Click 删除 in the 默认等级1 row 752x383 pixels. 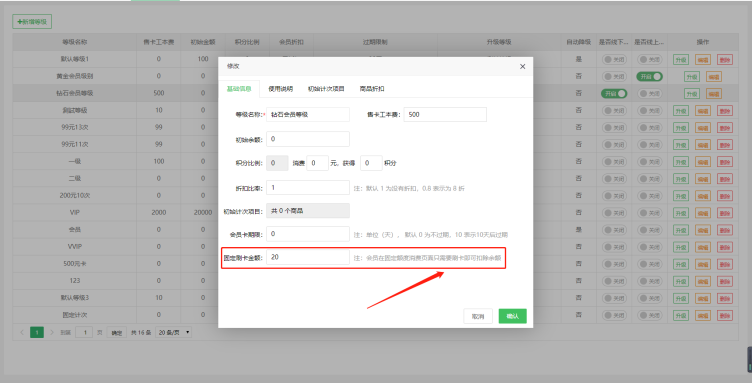(725, 59)
